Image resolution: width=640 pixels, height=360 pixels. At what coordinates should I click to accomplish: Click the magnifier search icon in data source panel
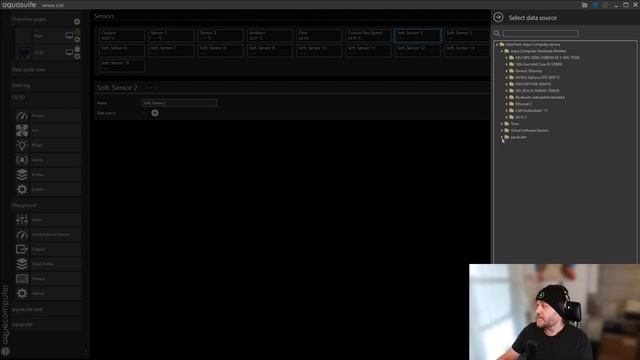pos(497,33)
